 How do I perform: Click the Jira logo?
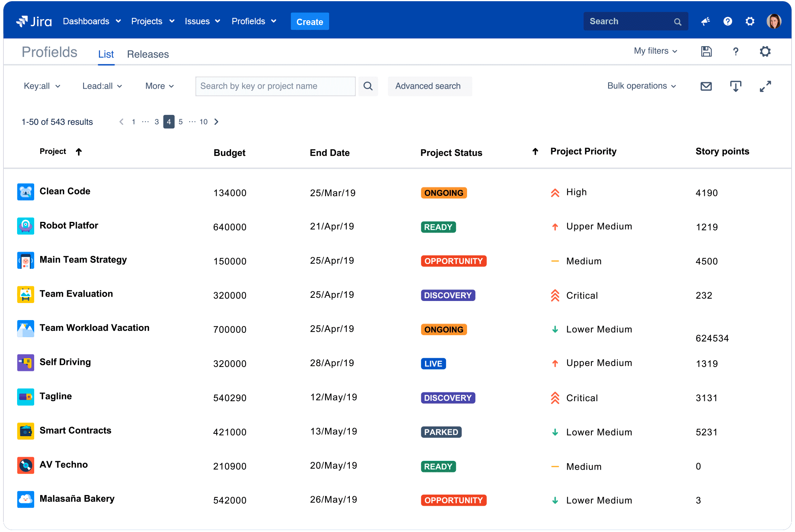click(x=34, y=21)
